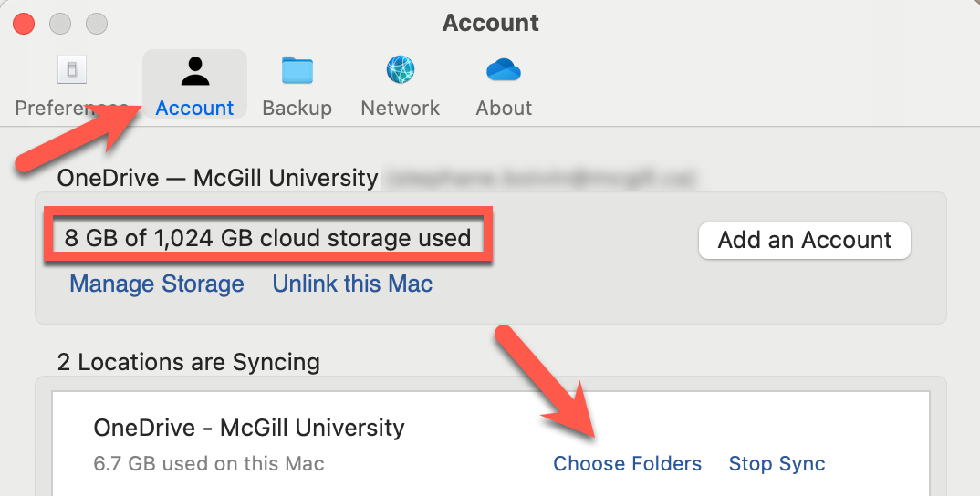The height and width of the screenshot is (496, 980).
Task: Open the Network tab label
Action: tap(400, 108)
